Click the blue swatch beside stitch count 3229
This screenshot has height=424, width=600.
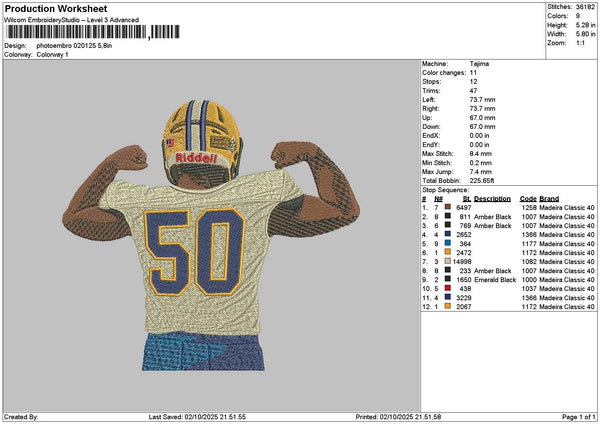[447, 297]
